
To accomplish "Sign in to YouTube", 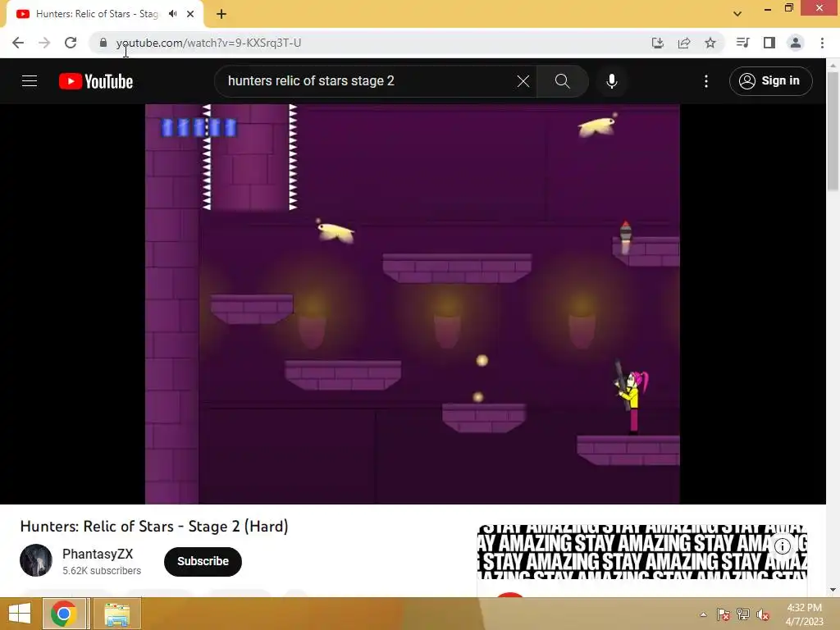I will 770,81.
